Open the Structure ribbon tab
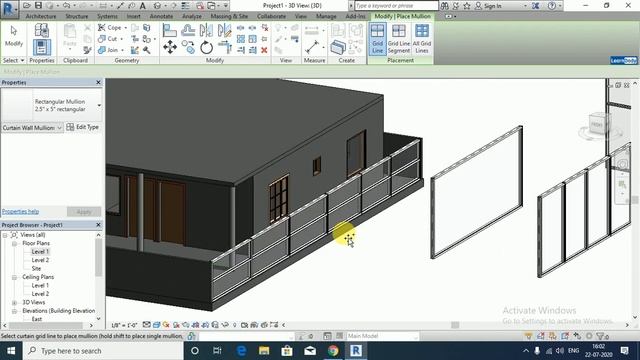Screen dimensions: 640x360 tap(77, 16)
